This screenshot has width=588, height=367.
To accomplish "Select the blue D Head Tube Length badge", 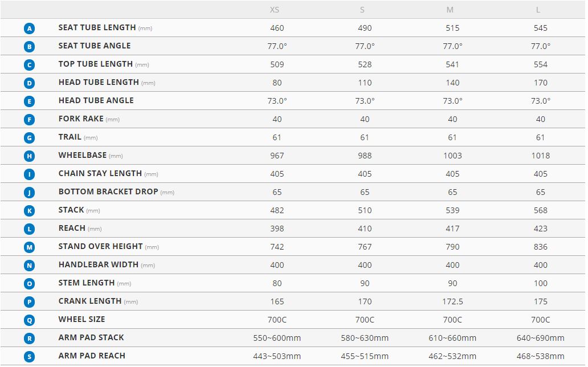I will point(30,83).
